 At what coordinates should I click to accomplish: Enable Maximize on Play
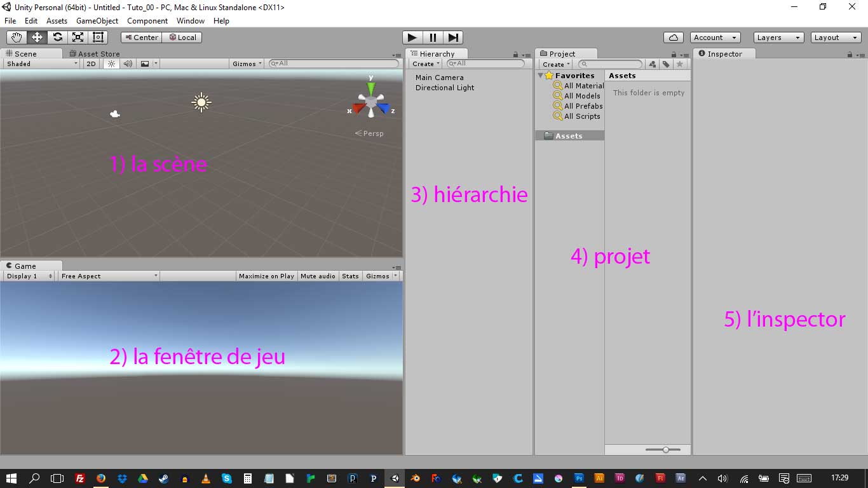point(266,276)
